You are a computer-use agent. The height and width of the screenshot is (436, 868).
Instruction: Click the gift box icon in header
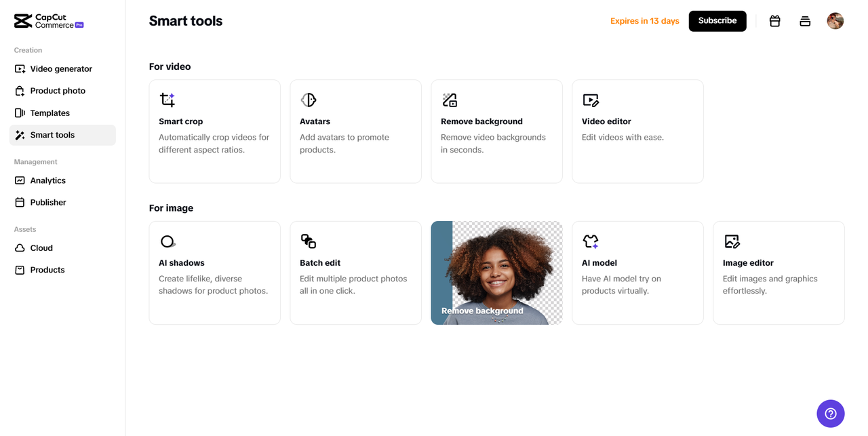pos(775,21)
